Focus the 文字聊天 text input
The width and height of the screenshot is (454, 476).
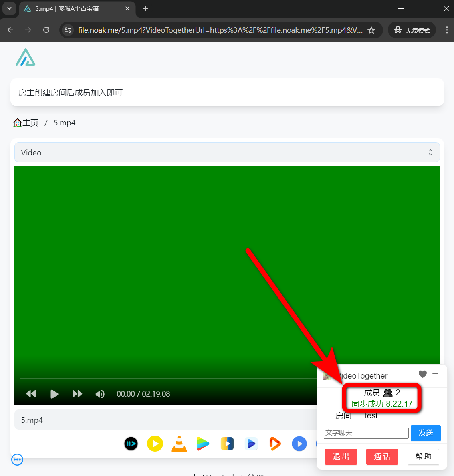tap(366, 433)
